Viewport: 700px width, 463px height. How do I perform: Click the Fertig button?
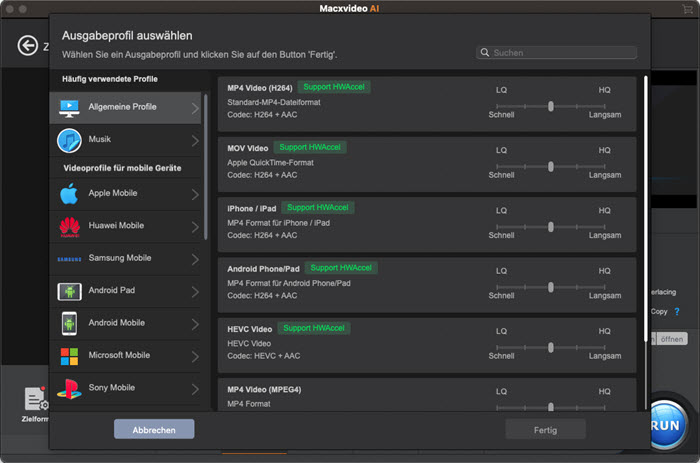pyautogui.click(x=545, y=429)
